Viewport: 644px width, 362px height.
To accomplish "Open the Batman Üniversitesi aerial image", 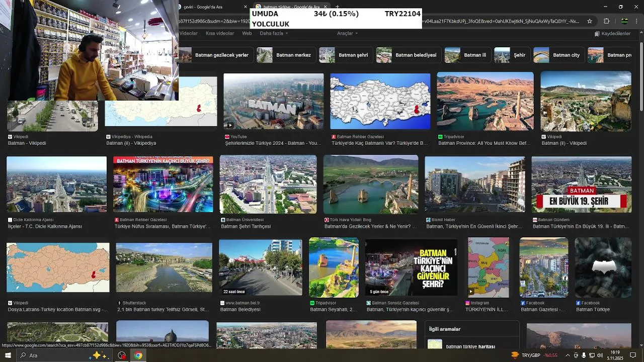I will (268, 185).
